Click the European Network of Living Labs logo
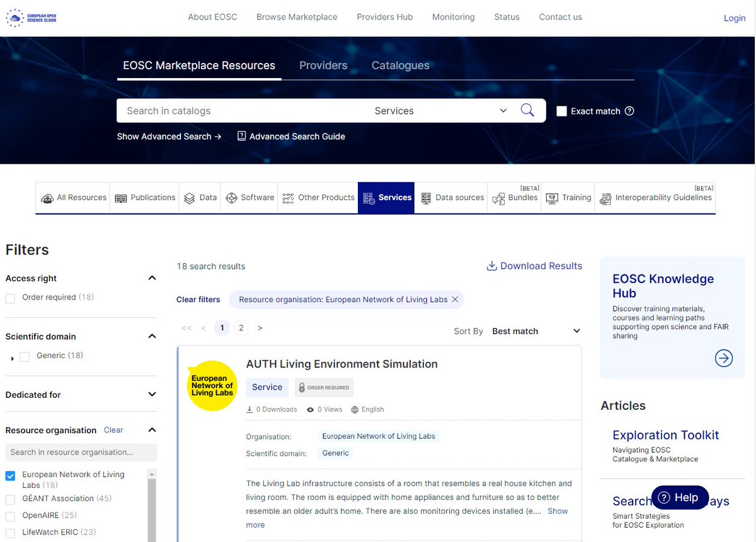This screenshot has height=542, width=756. coord(212,386)
